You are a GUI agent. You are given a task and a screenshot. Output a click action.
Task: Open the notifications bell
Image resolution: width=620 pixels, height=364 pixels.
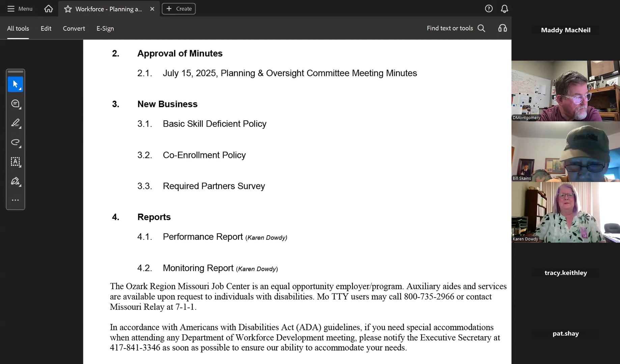coord(504,8)
